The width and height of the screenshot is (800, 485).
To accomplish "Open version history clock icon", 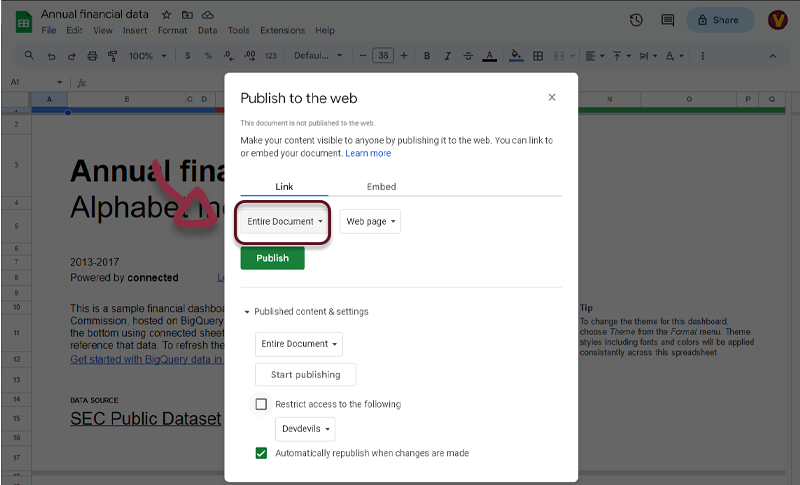I will [636, 20].
